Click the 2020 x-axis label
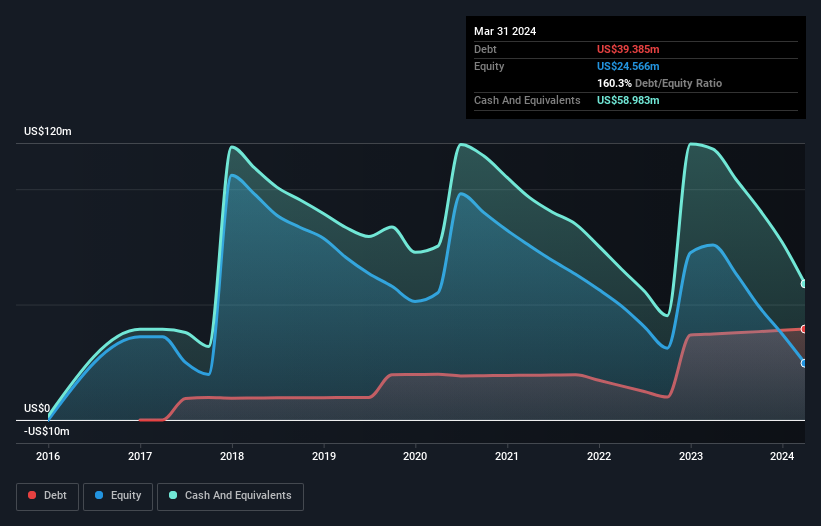Viewport: 821px width, 526px height. [x=415, y=456]
